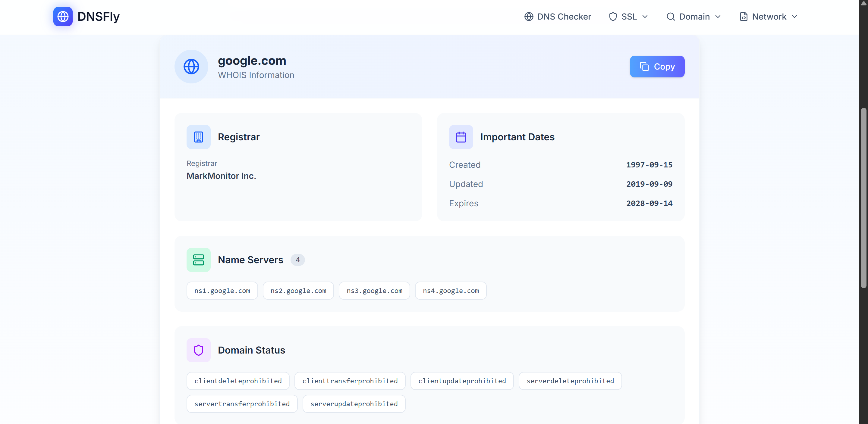Click the magnifier icon beside Domain

click(x=671, y=16)
